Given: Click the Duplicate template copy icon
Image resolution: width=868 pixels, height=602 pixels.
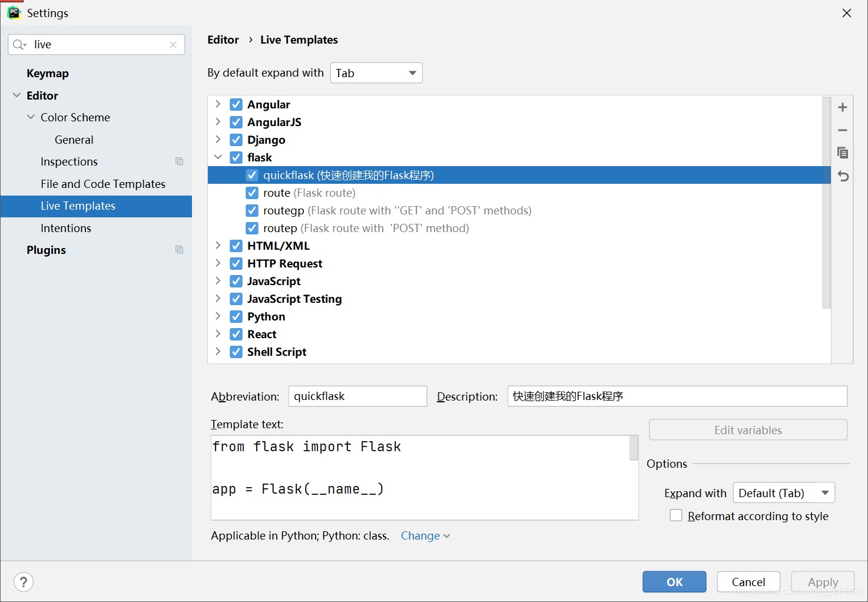Looking at the screenshot, I should coord(843,153).
